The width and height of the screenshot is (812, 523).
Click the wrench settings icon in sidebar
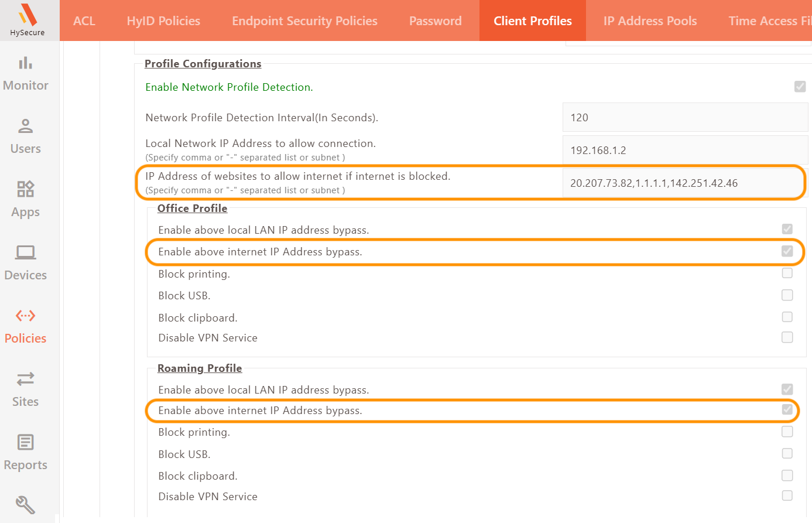pyautogui.click(x=25, y=504)
